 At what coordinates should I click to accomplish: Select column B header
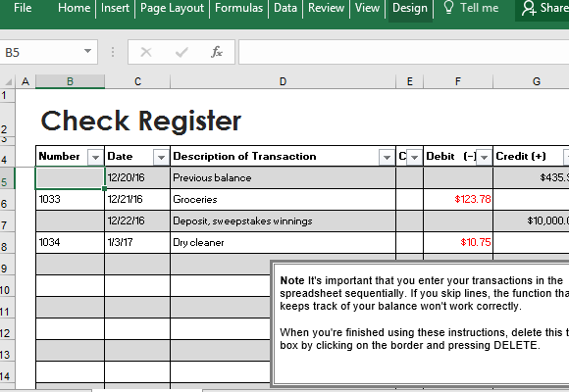[70, 81]
